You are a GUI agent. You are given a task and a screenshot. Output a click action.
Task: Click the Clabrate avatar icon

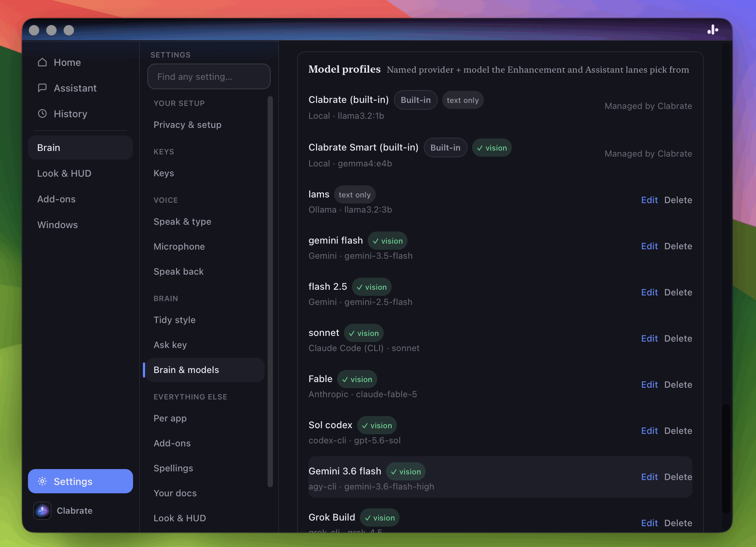(42, 511)
